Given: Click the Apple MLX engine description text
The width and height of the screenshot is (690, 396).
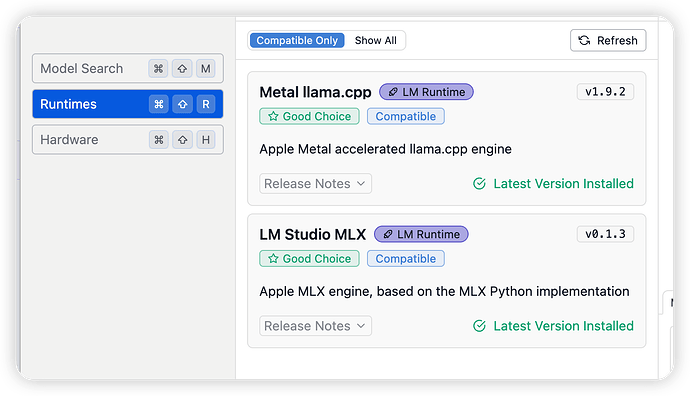Looking at the screenshot, I should 444,291.
